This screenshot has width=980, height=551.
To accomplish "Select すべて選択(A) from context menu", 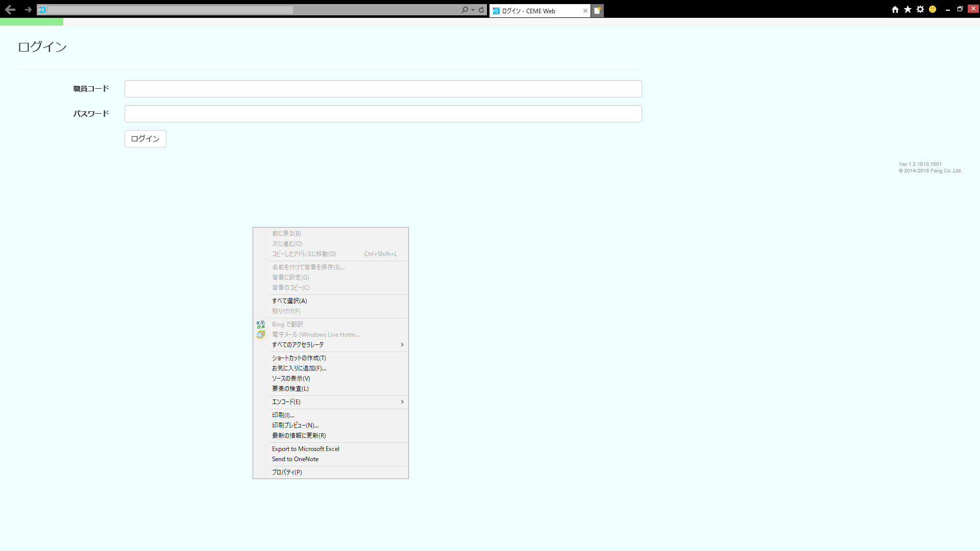I will 289,301.
